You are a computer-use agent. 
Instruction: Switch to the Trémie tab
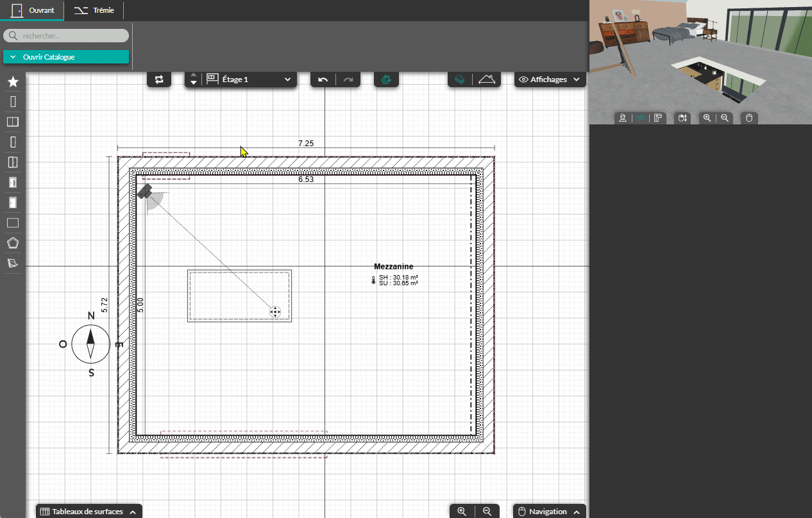click(94, 10)
